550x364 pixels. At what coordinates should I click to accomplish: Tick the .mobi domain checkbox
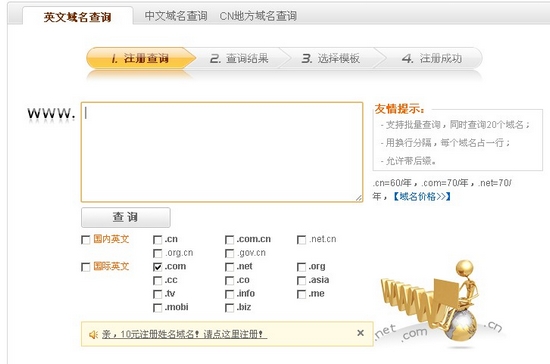(157, 308)
